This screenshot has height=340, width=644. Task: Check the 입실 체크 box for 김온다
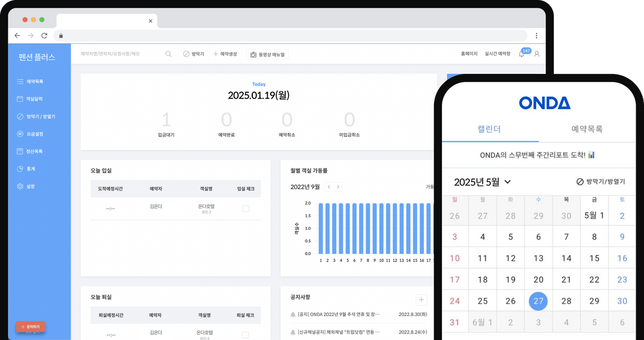246,209
